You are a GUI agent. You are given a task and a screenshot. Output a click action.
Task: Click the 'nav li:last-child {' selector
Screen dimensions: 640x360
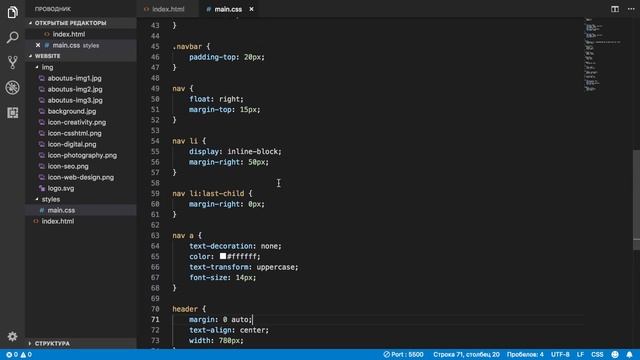click(212, 193)
